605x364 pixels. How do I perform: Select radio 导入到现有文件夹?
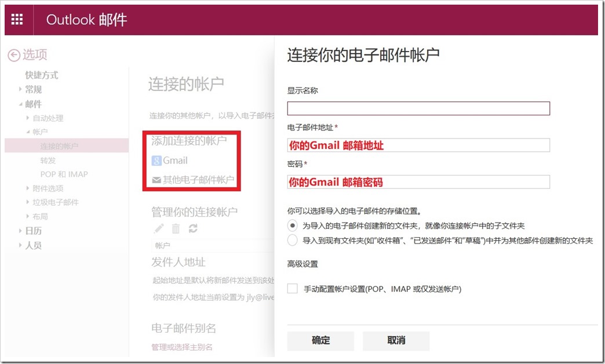pyautogui.click(x=293, y=240)
